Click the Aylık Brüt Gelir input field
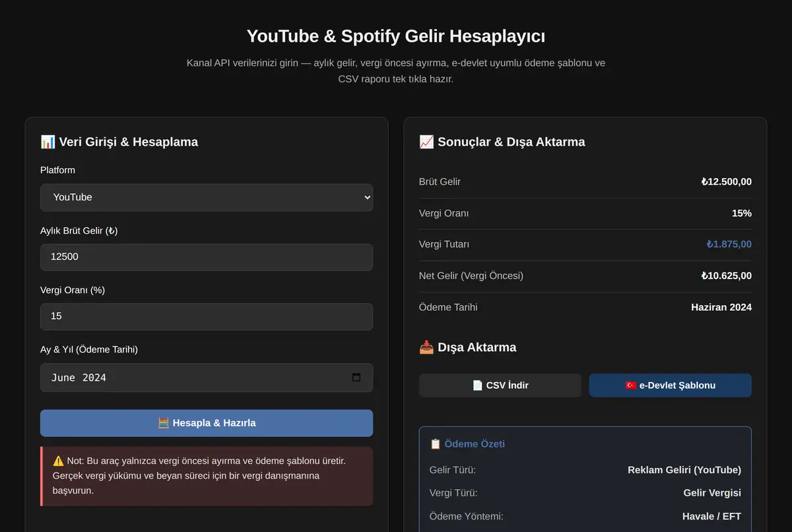 (207, 257)
